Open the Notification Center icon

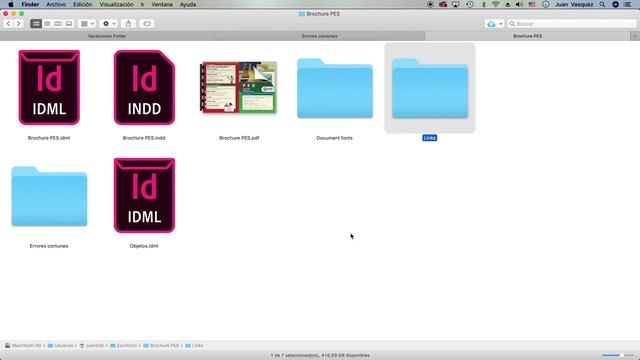click(628, 4)
